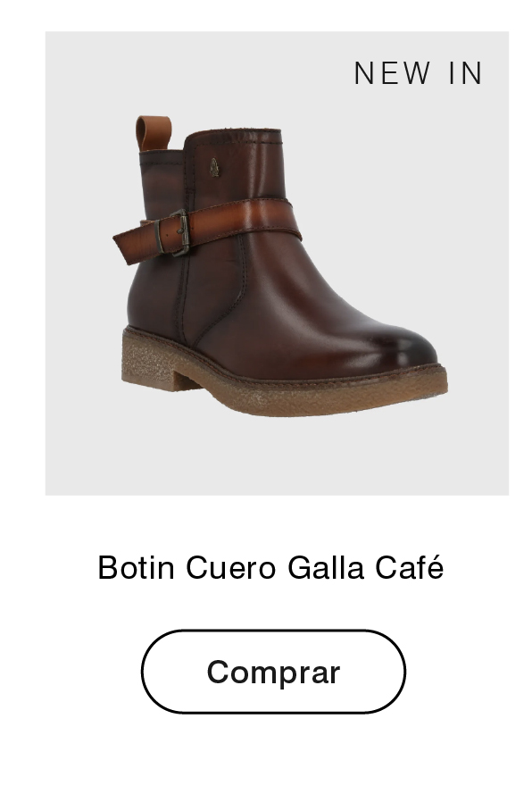The height and width of the screenshot is (794, 532).
Task: Select the word Cuero in the product title
Action: [x=231, y=567]
